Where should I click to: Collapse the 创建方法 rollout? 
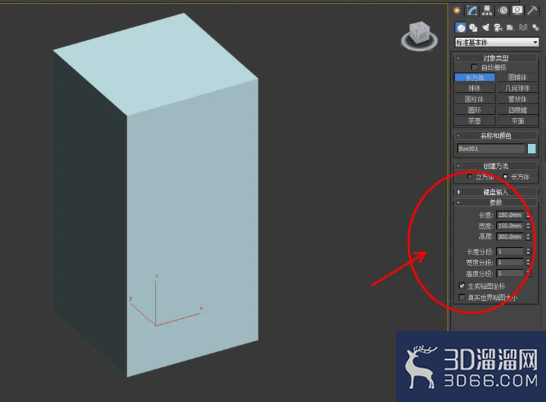pos(496,166)
